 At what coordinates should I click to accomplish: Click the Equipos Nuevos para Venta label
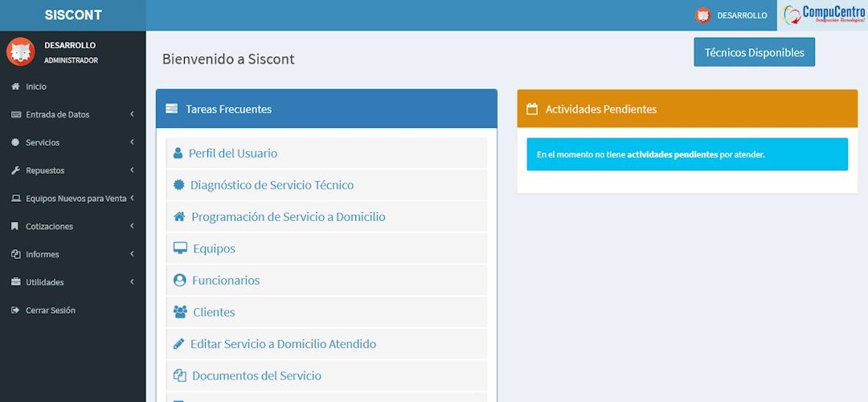click(x=76, y=199)
